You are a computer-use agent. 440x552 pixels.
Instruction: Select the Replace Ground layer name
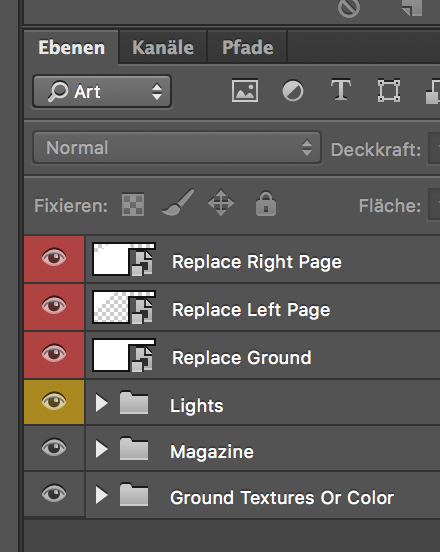pyautogui.click(x=242, y=358)
